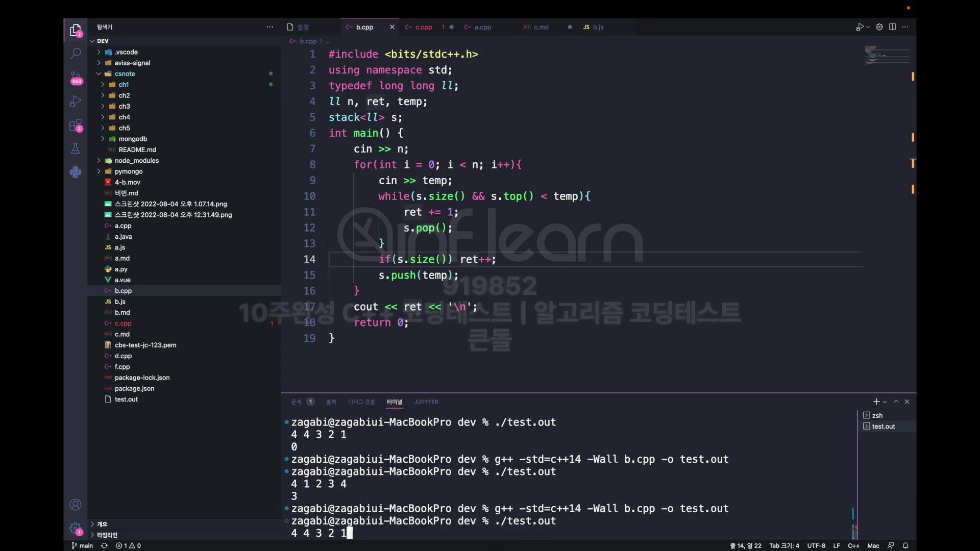Screen dimensions: 980x551
Task: Click the C++ language mode indicator
Action: pyautogui.click(x=853, y=545)
